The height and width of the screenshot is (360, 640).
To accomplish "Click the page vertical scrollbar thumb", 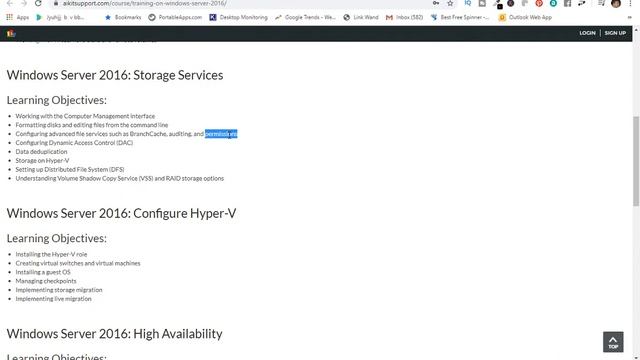I will (636, 161).
